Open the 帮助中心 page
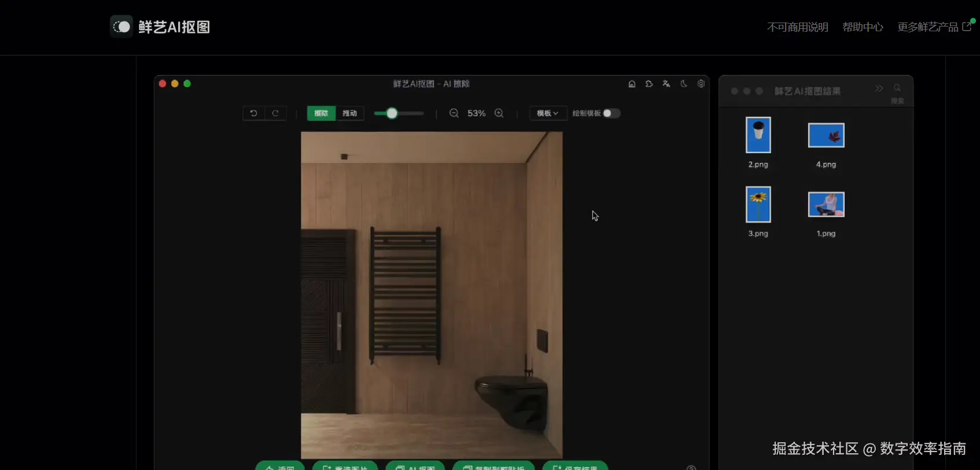 (863, 27)
